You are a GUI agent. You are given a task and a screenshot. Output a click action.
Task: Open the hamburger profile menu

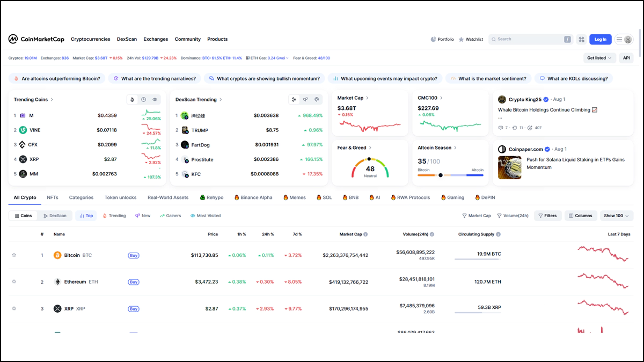[x=624, y=39]
